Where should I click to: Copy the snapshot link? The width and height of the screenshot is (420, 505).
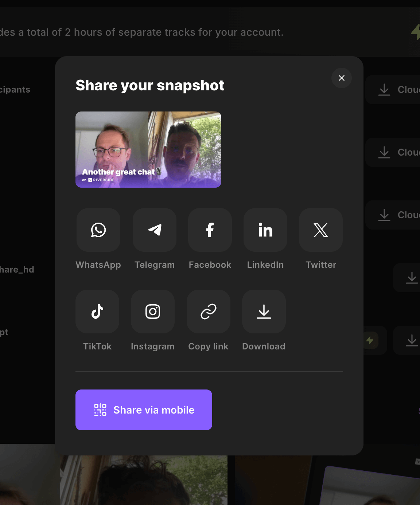(x=209, y=312)
